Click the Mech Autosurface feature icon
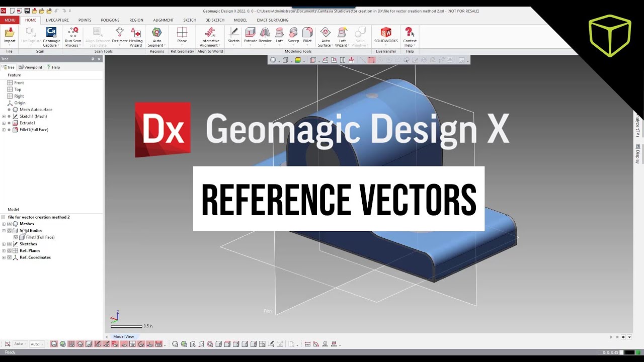Screen dimensions: 644x362 [x=15, y=110]
